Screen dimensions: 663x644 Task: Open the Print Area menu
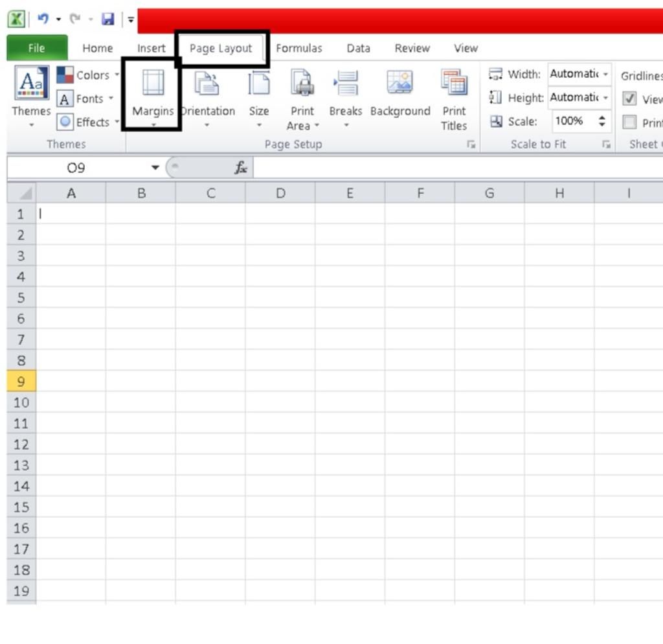302,100
